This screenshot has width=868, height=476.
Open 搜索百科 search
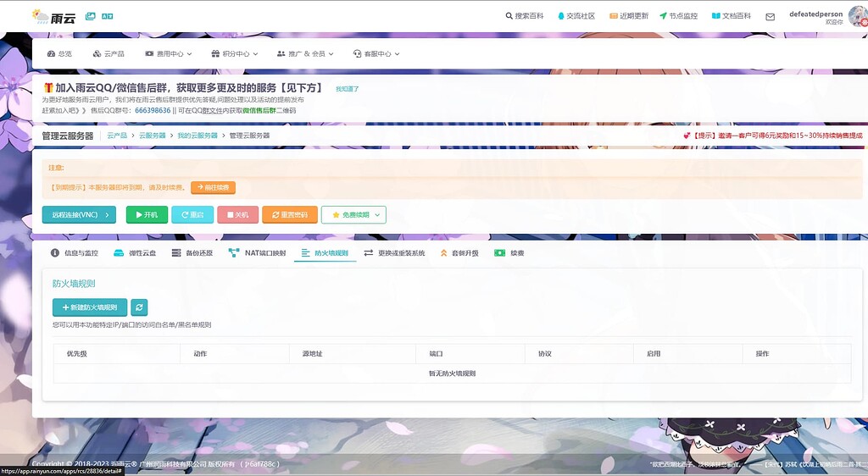tap(524, 16)
